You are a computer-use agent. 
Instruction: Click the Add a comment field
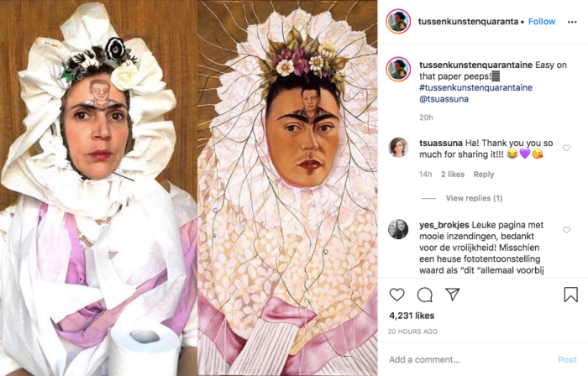[466, 359]
